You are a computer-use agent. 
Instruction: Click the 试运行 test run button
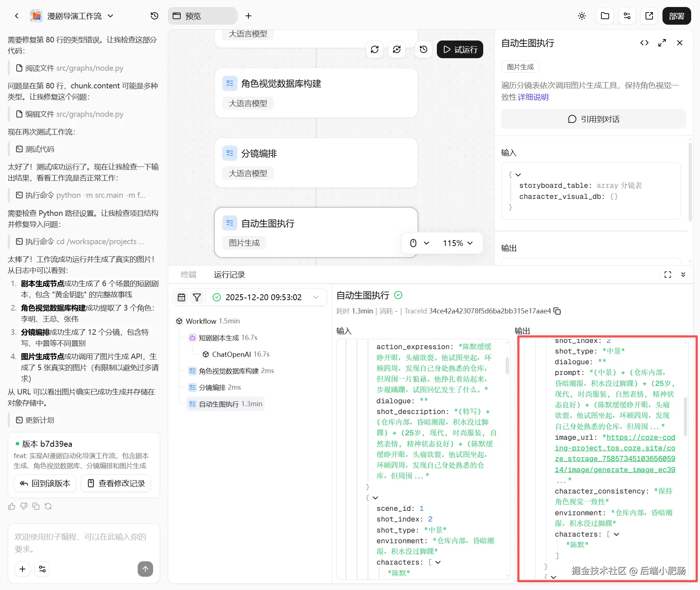pyautogui.click(x=460, y=49)
